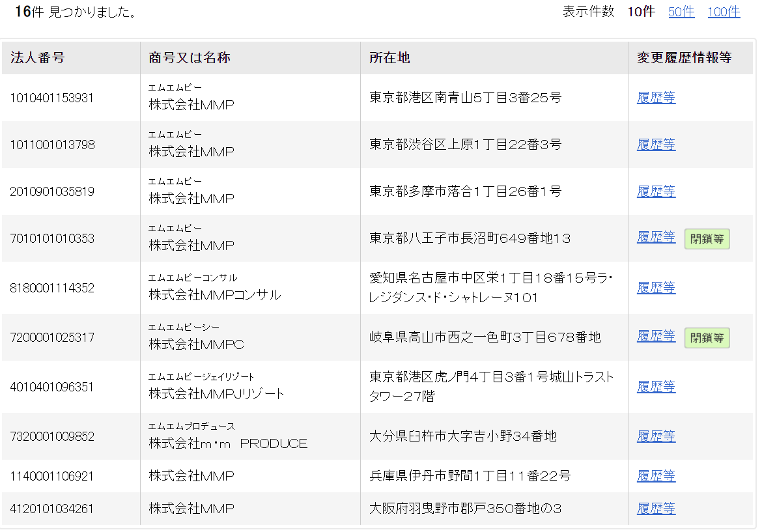Click the 愛知県名古屋市中区栄 address
The width and height of the screenshot is (762, 532).
pos(491,288)
